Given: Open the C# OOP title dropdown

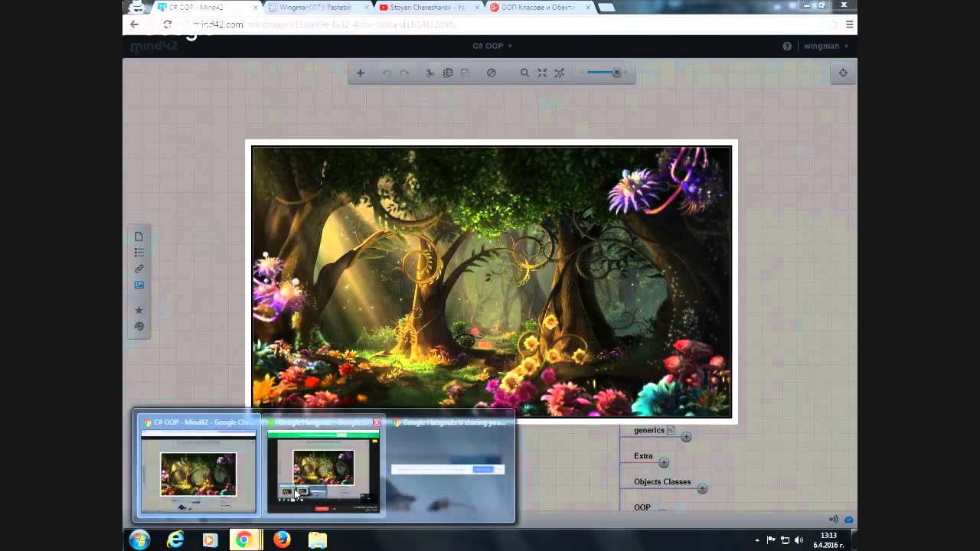Looking at the screenshot, I should [491, 46].
